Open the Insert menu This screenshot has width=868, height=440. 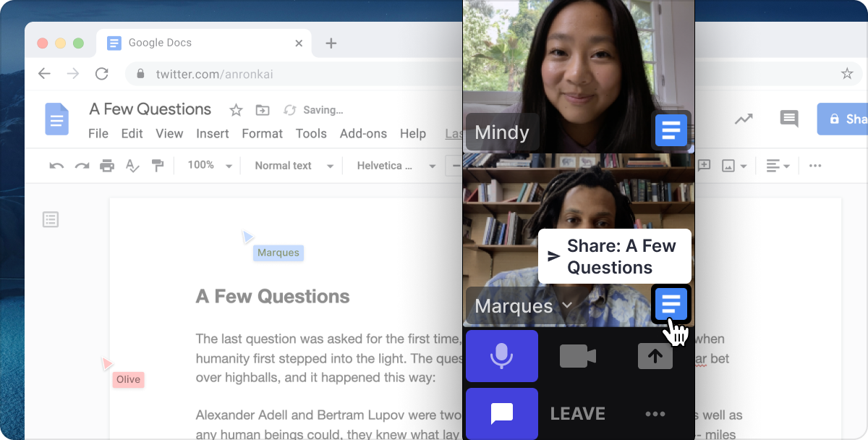pyautogui.click(x=213, y=134)
